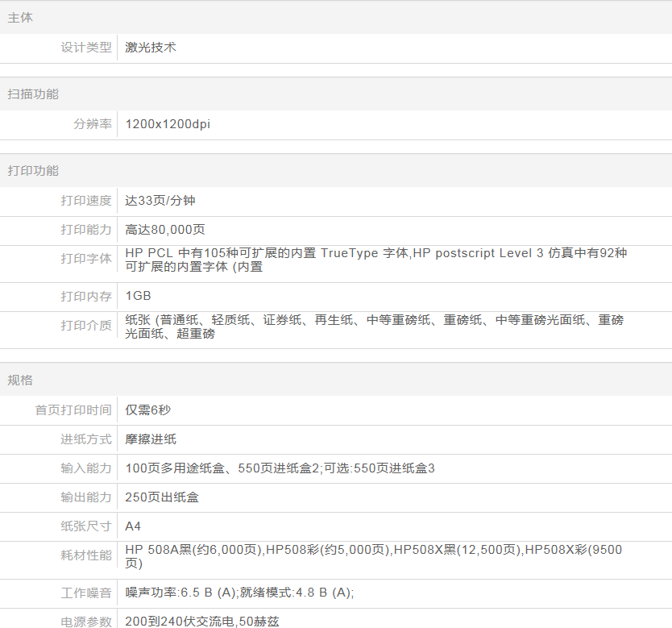Click the 规格 section header
The height and width of the screenshot is (628, 672).
[20, 381]
